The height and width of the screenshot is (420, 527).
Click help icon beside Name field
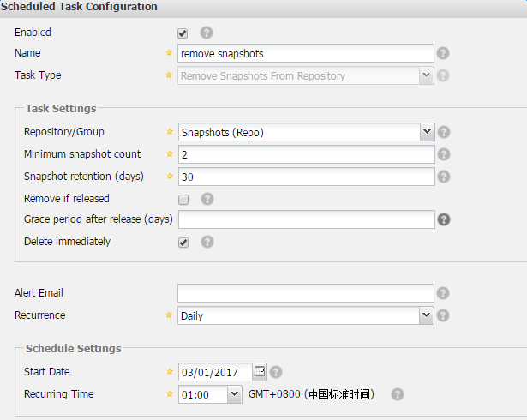click(x=443, y=53)
